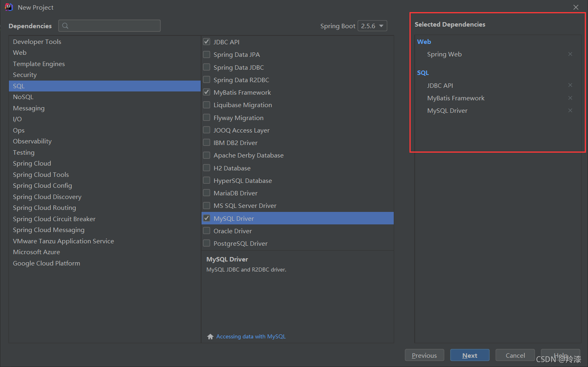588x367 pixels.
Task: Select the Spring Cloud category
Action: (x=105, y=164)
